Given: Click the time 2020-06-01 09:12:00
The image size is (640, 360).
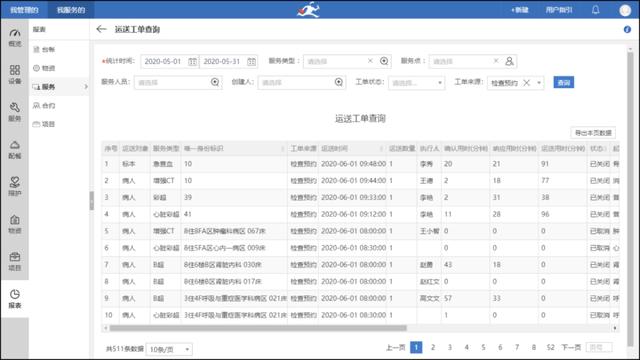Looking at the screenshot, I should tap(353, 214).
